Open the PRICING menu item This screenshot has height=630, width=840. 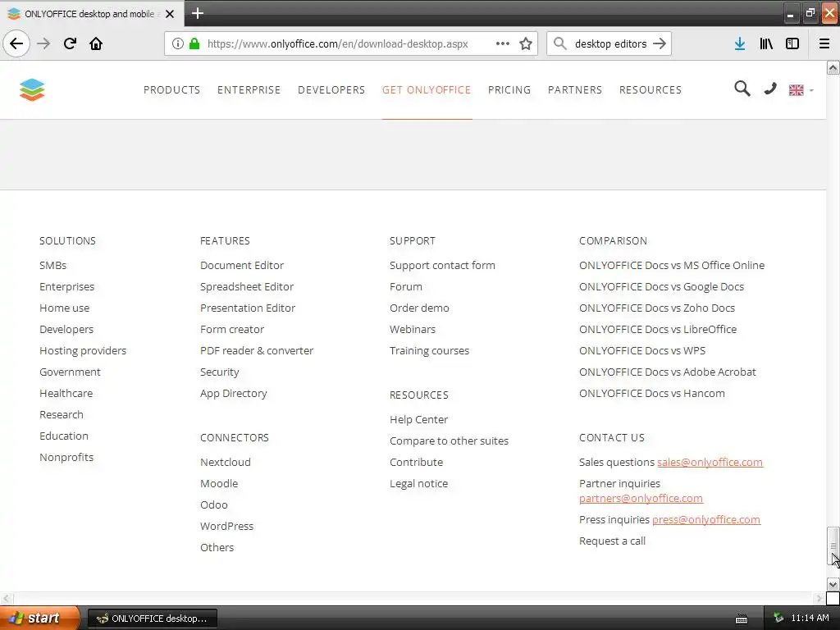click(x=509, y=90)
